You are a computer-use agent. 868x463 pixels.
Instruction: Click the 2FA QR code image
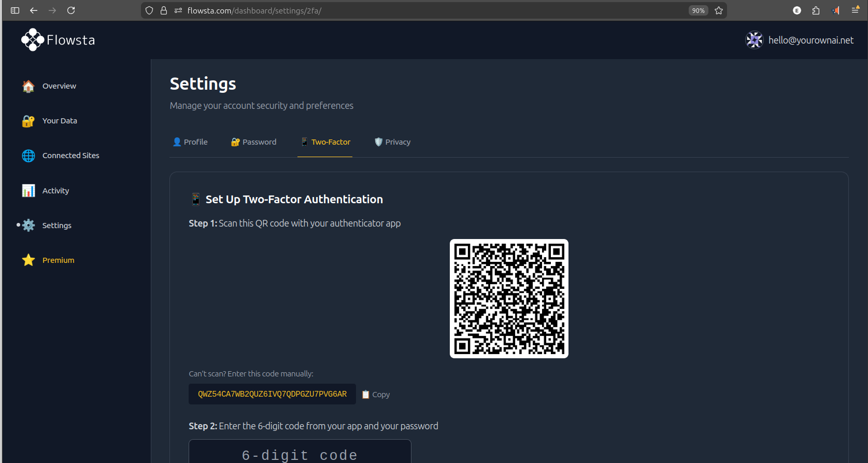509,299
